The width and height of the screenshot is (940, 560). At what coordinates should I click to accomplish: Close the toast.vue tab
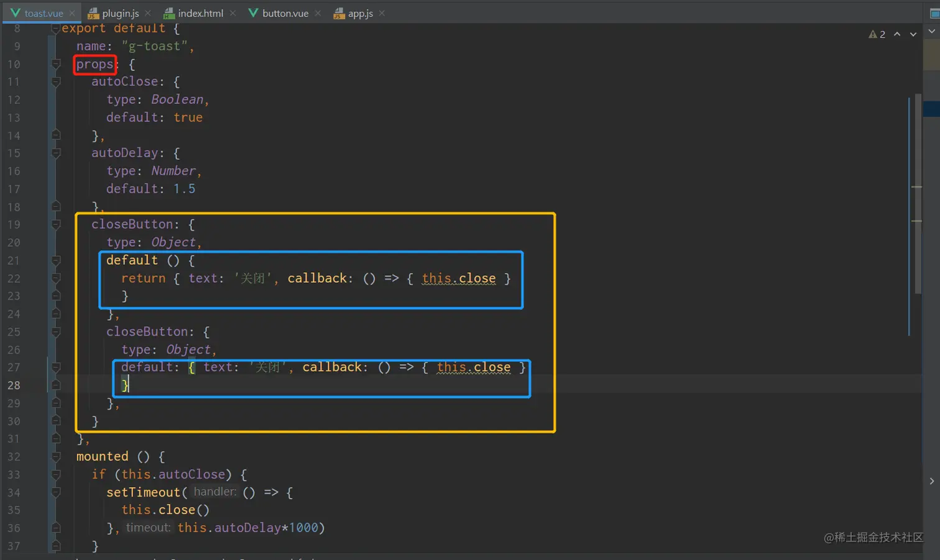(x=72, y=13)
